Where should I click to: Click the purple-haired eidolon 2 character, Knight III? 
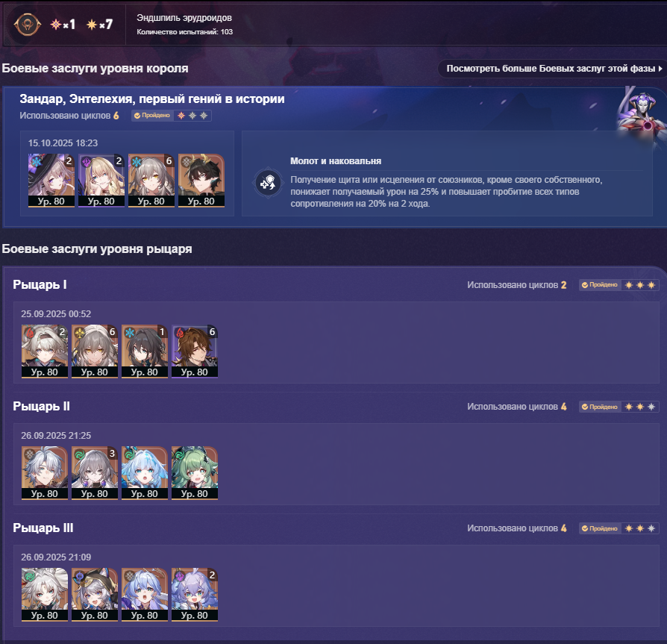195,594
